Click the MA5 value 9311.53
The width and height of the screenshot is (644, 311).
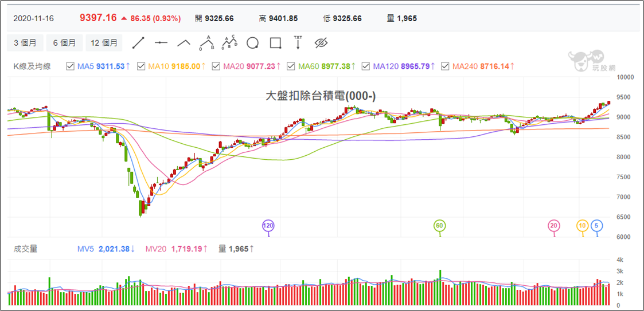(111, 66)
